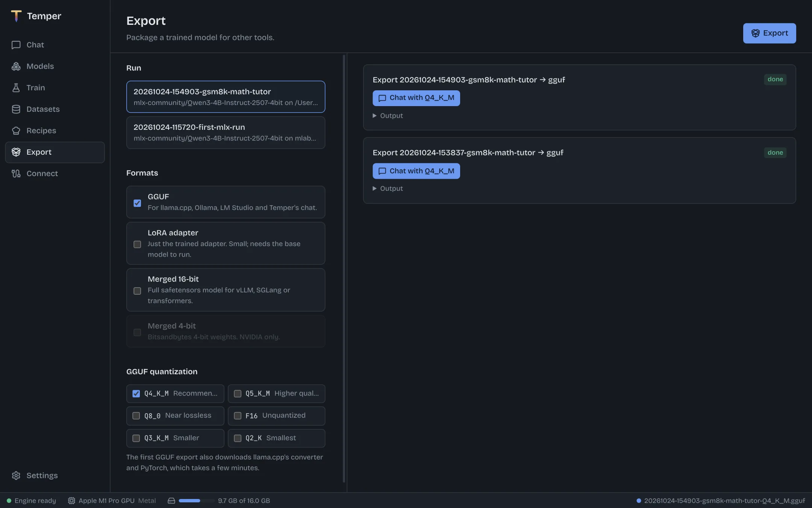
Task: Click the blue loaded-model dot in status bar
Action: click(639, 501)
